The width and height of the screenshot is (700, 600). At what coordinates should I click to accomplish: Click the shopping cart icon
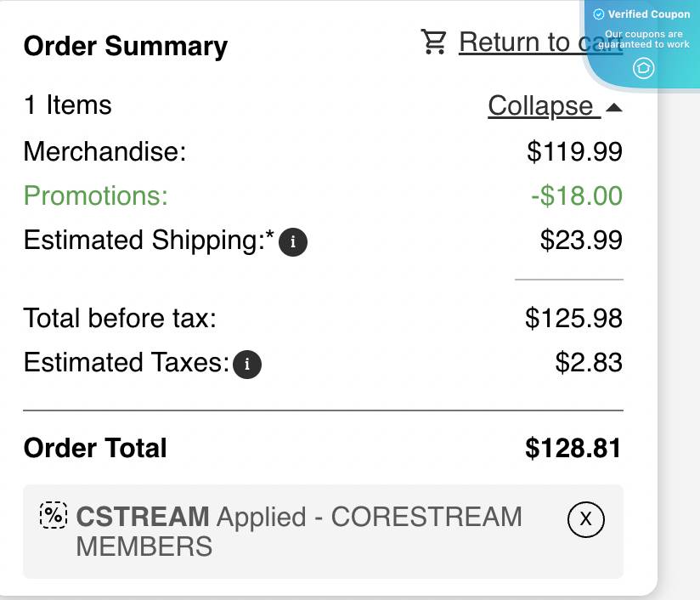(x=433, y=42)
